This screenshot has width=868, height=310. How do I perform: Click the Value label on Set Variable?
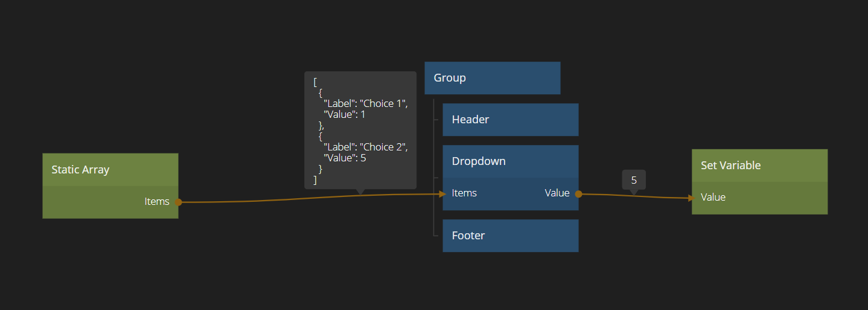713,198
